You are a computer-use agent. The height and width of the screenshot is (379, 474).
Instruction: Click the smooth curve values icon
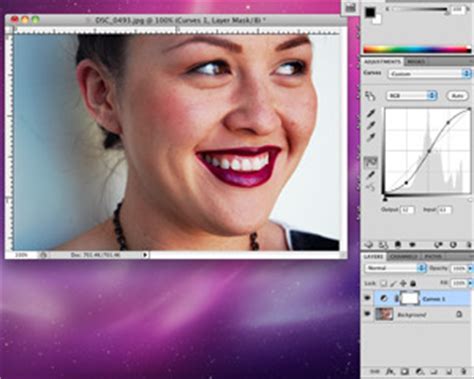click(x=371, y=187)
